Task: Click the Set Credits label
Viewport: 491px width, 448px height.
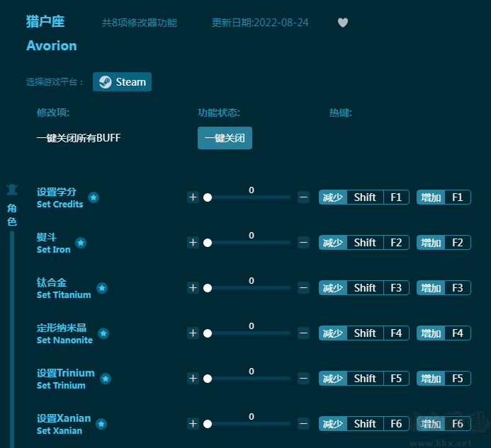Action: (60, 205)
